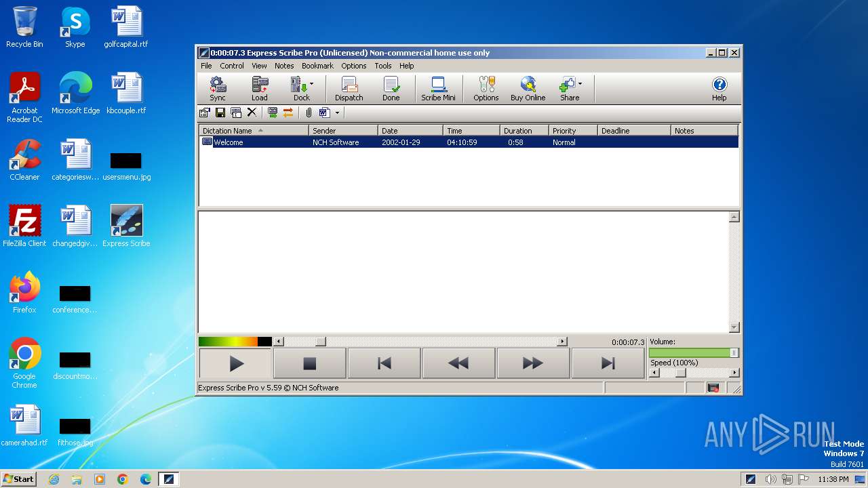Viewport: 868px width, 488px height.
Task: Click the dictation properties small icon
Action: 204,113
